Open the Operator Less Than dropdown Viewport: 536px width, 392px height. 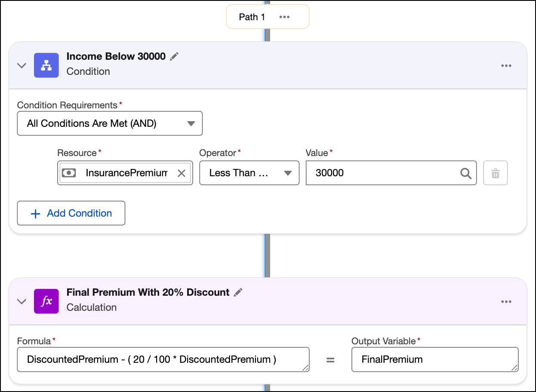click(250, 173)
